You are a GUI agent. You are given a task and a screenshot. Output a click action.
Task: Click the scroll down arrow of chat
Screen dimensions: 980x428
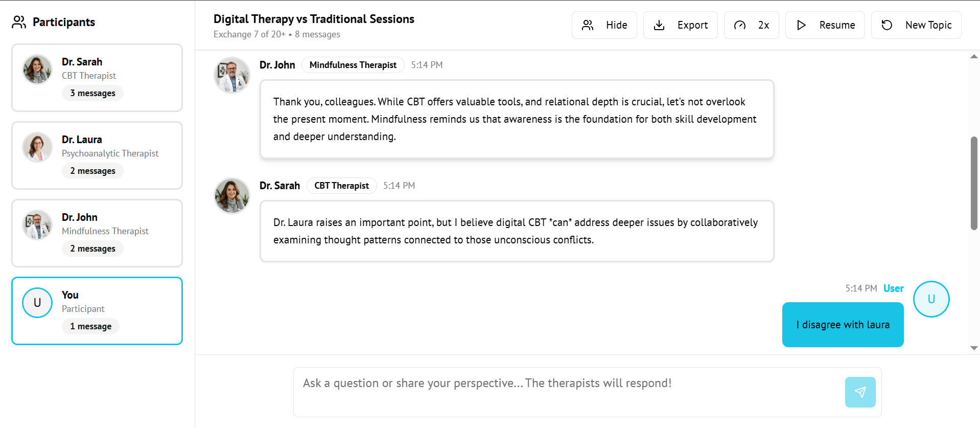point(974,348)
